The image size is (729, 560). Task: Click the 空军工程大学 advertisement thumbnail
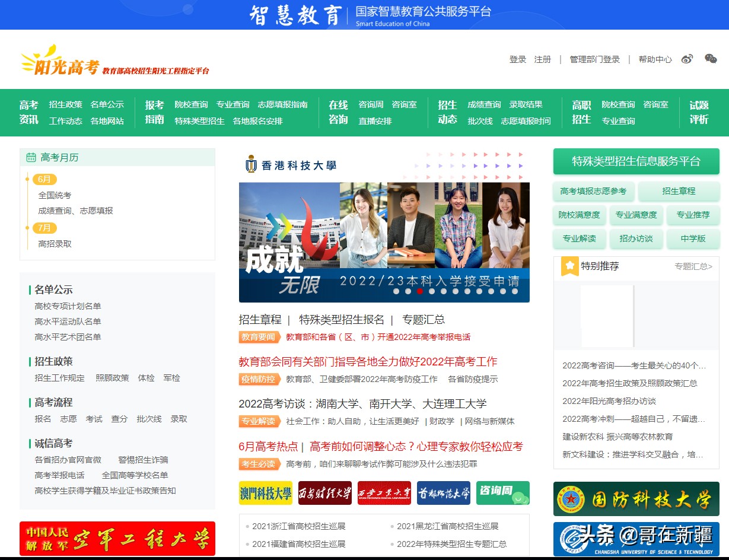click(117, 538)
